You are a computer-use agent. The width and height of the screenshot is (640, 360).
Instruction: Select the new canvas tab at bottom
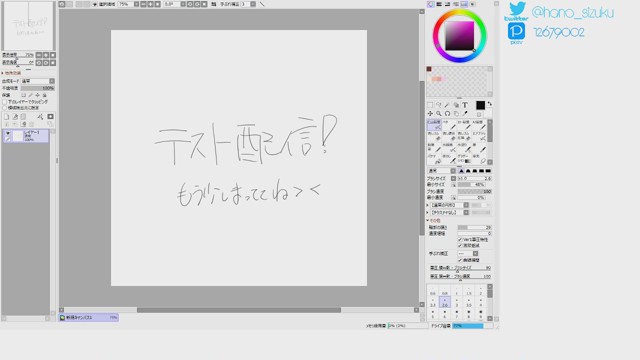(x=89, y=317)
